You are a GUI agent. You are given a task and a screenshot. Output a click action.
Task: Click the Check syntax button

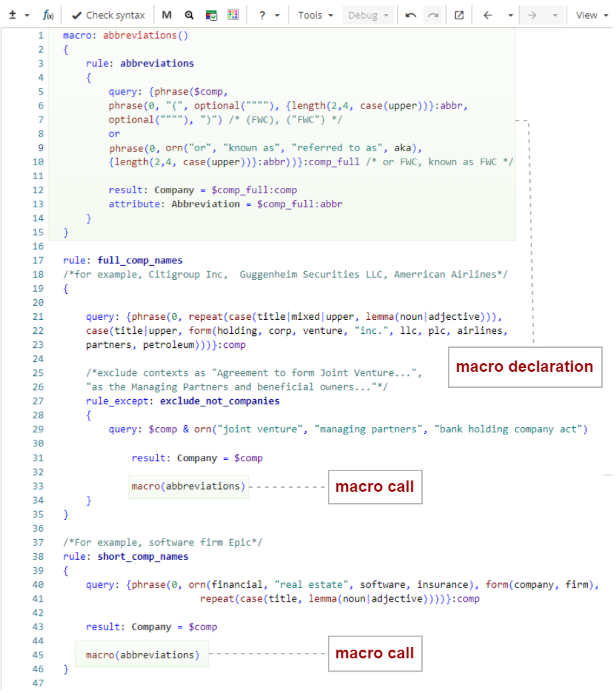click(x=107, y=15)
